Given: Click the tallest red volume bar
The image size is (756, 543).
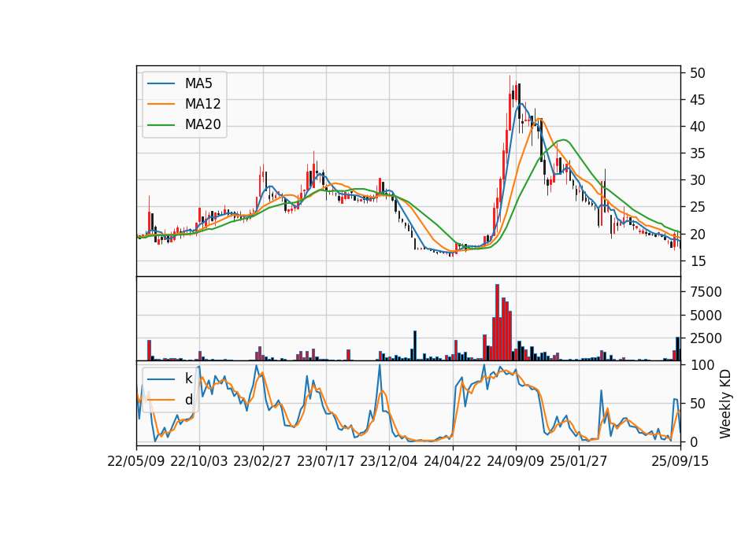Looking at the screenshot, I should (x=497, y=323).
